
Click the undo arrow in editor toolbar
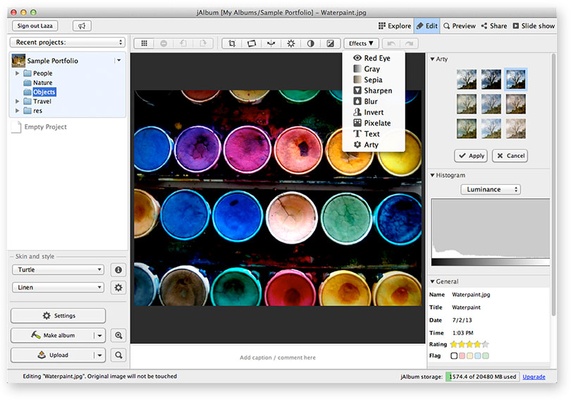click(391, 43)
